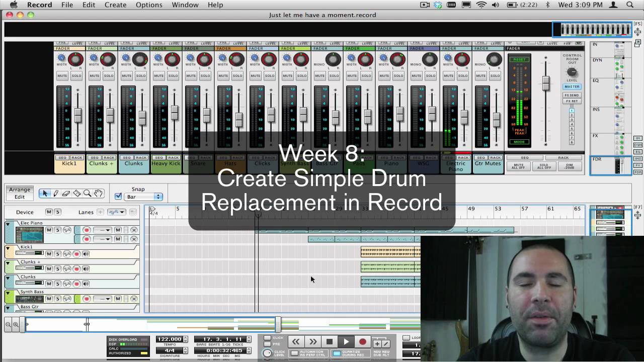This screenshot has height=362, width=644.
Task: Click the New Alt pencil button
Action: tap(385, 343)
